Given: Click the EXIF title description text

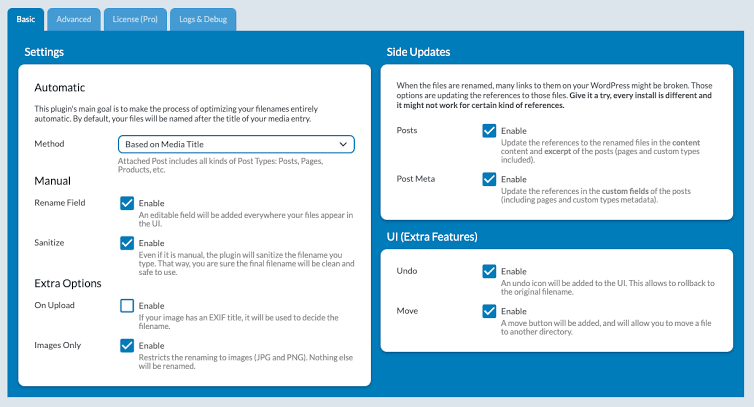Looking at the screenshot, I should click(x=239, y=322).
